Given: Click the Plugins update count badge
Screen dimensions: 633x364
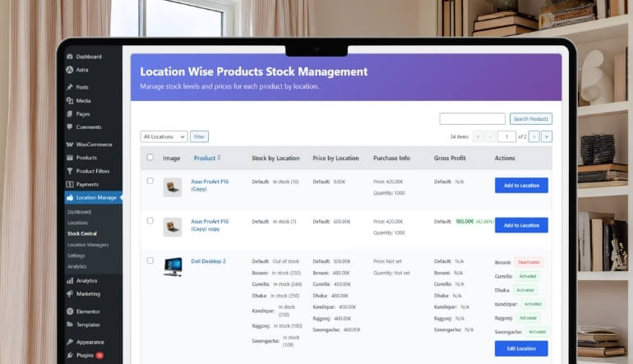Looking at the screenshot, I should 99,356.
